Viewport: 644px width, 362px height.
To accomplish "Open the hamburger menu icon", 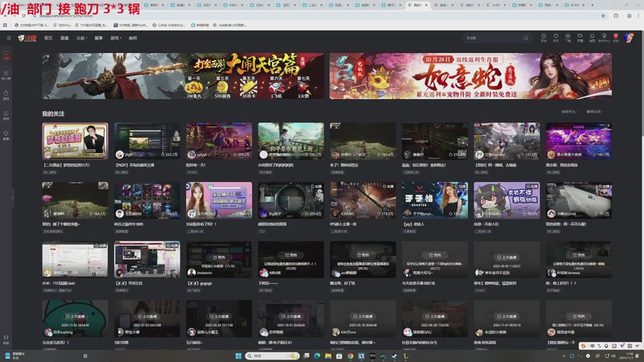I will click(9, 38).
